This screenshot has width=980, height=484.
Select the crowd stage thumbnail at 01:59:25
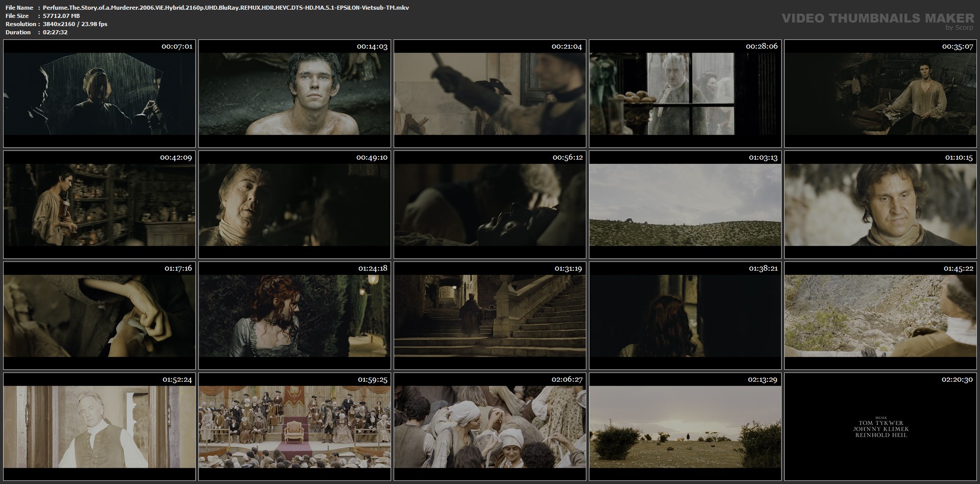(x=294, y=427)
